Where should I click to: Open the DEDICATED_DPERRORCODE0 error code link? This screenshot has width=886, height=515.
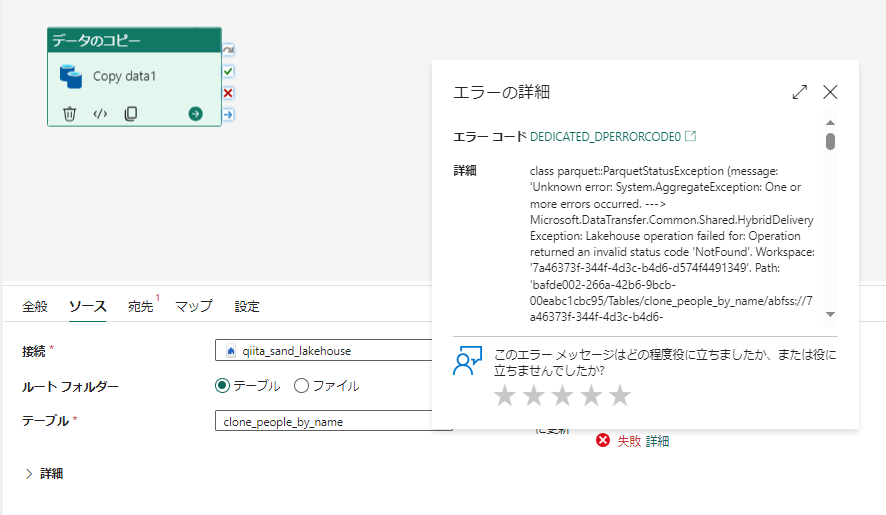(x=605, y=137)
